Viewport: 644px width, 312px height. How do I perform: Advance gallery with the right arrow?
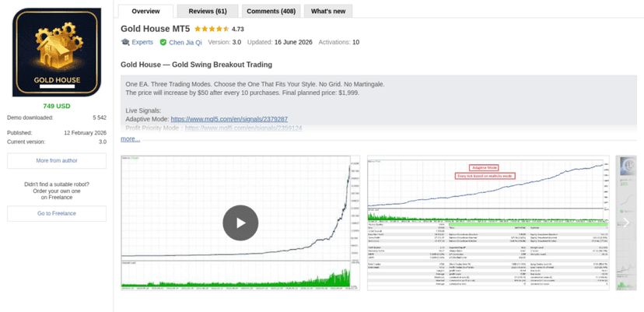(626, 223)
